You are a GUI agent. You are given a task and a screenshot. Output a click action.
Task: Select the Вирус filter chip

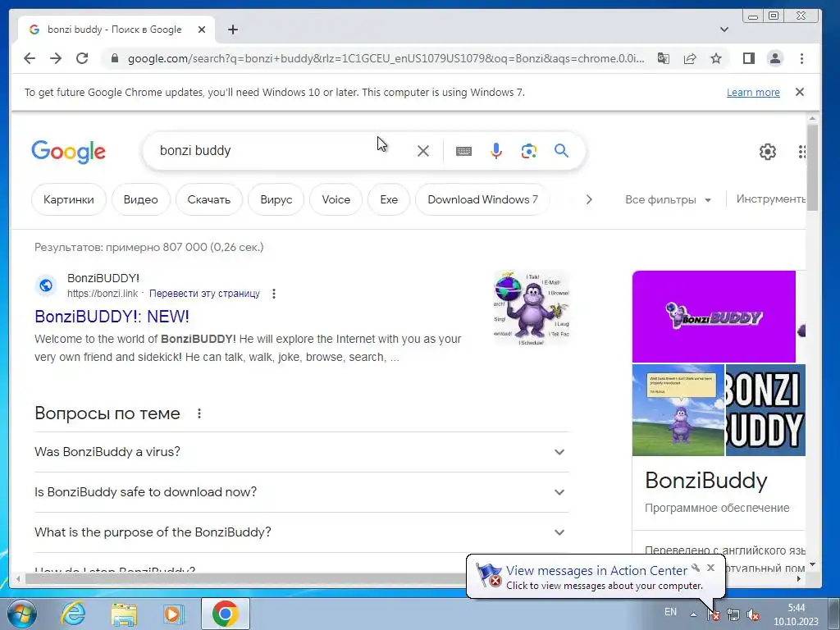tap(276, 199)
